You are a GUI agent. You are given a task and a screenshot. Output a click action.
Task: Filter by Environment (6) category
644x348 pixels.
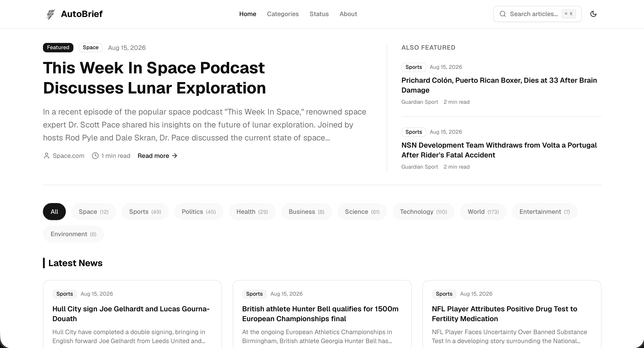(73, 234)
